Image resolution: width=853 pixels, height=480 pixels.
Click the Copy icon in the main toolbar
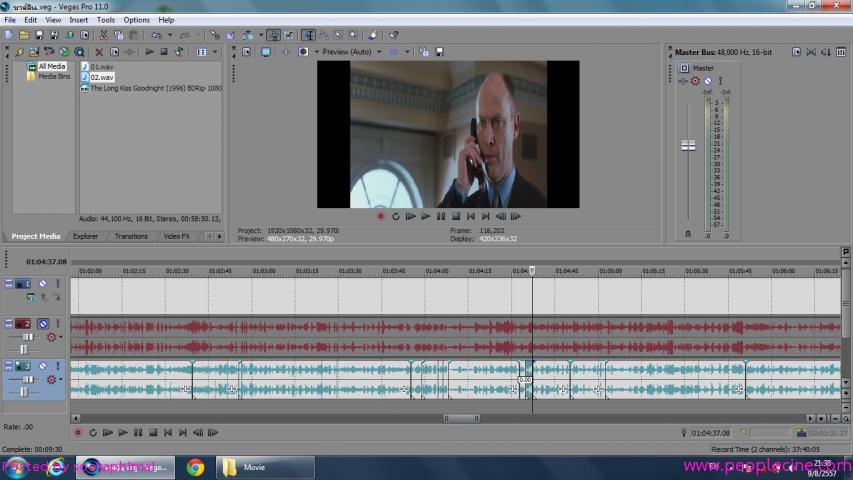[119, 35]
